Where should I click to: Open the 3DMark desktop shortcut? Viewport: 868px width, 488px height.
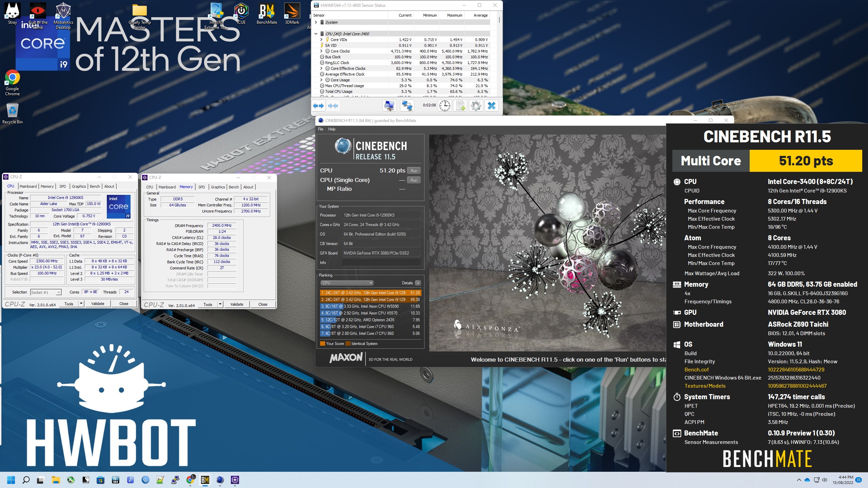pos(292,14)
